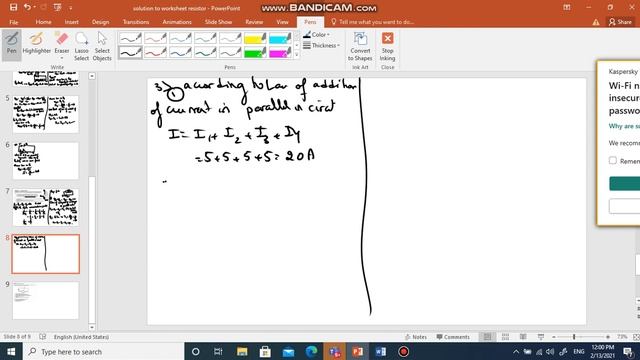640x360 pixels.
Task: Switch to the View tab
Action: tap(282, 22)
